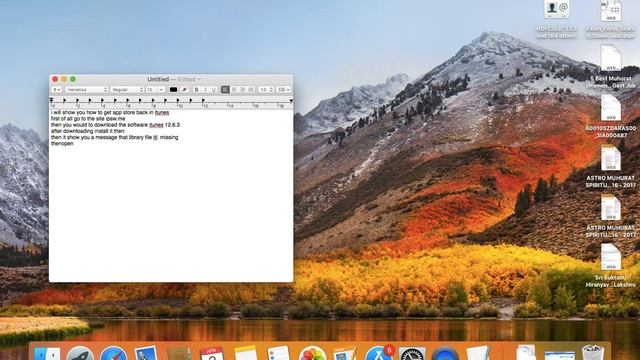
Task: Click the line mentioning 'library file' missing
Action: [x=114, y=137]
